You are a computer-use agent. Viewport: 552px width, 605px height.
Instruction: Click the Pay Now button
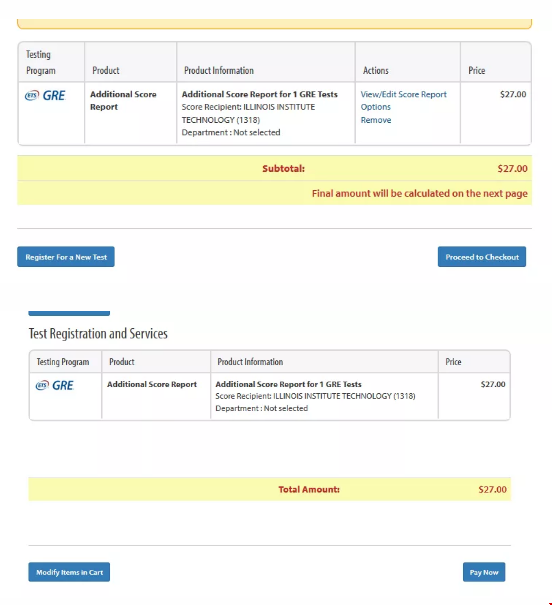pyautogui.click(x=484, y=572)
